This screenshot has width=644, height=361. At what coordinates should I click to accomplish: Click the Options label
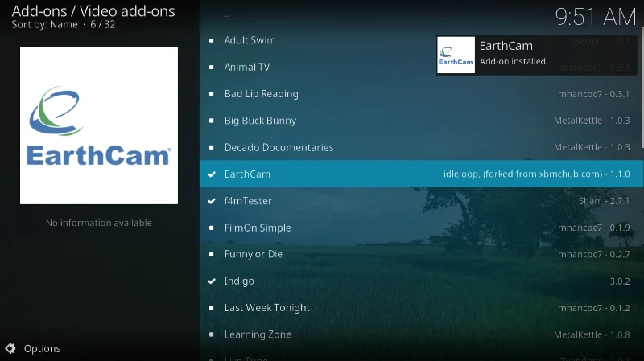[43, 348]
